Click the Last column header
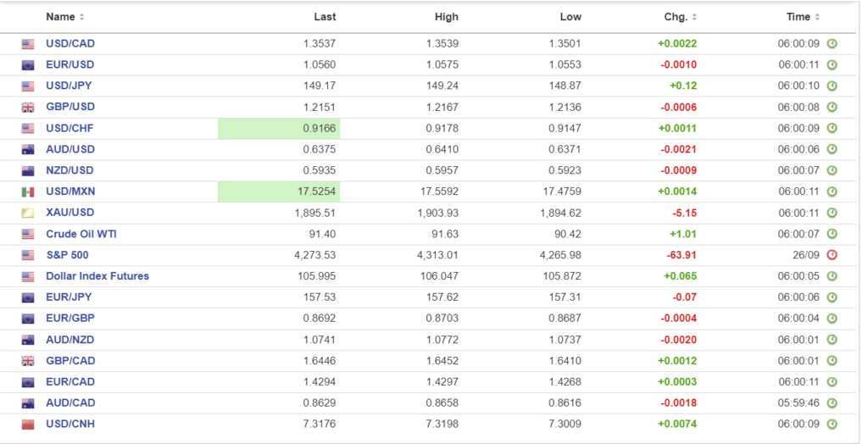The width and height of the screenshot is (868, 444). tap(325, 17)
